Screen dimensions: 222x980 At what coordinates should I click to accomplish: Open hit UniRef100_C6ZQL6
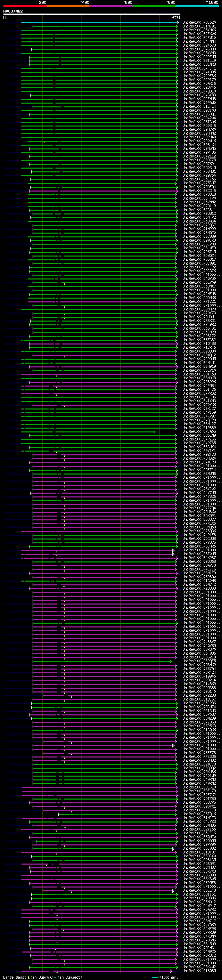click(x=199, y=814)
